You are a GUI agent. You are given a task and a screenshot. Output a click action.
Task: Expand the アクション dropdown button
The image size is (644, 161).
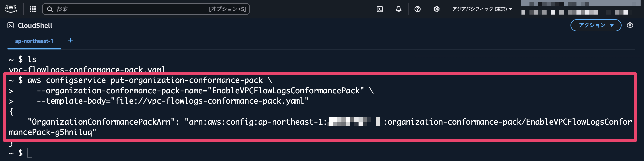(596, 25)
